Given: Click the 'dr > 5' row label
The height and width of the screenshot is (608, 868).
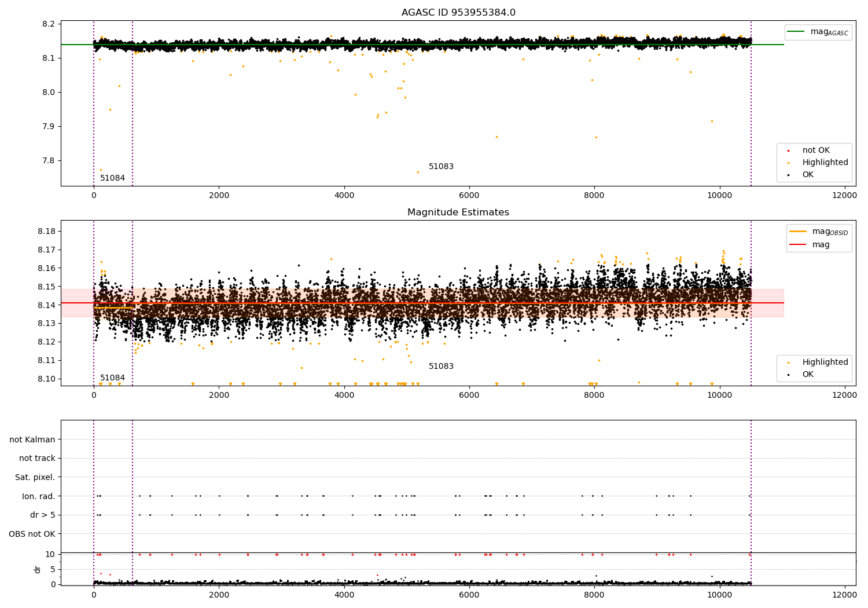Looking at the screenshot, I should coord(43,515).
